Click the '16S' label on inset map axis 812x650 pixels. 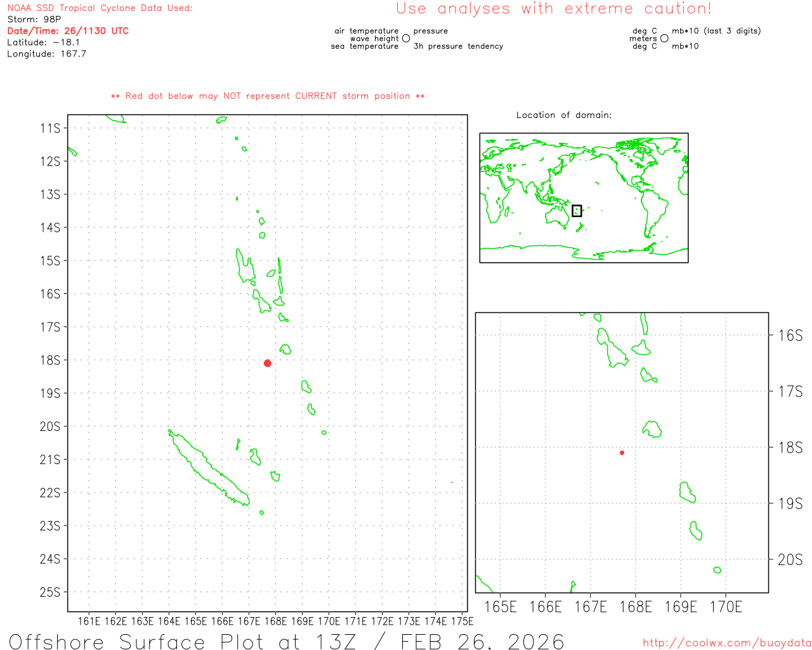(790, 335)
